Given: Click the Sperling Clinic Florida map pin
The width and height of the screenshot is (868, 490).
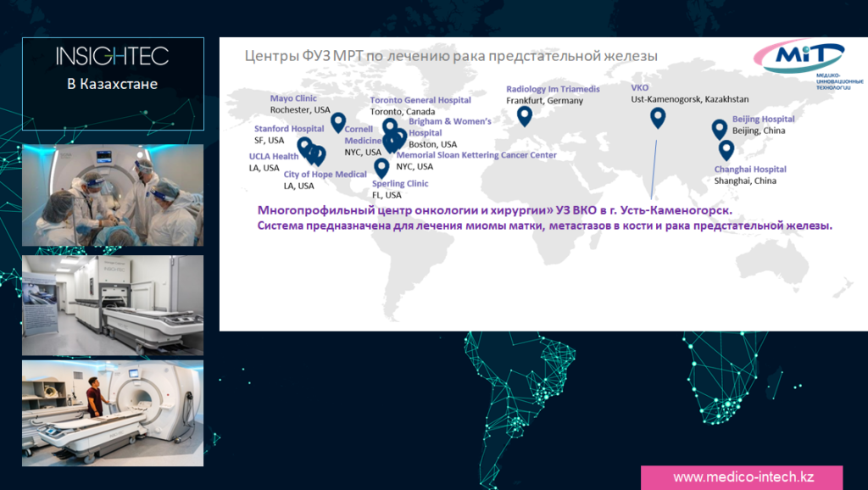Looking at the screenshot, I should click(381, 168).
